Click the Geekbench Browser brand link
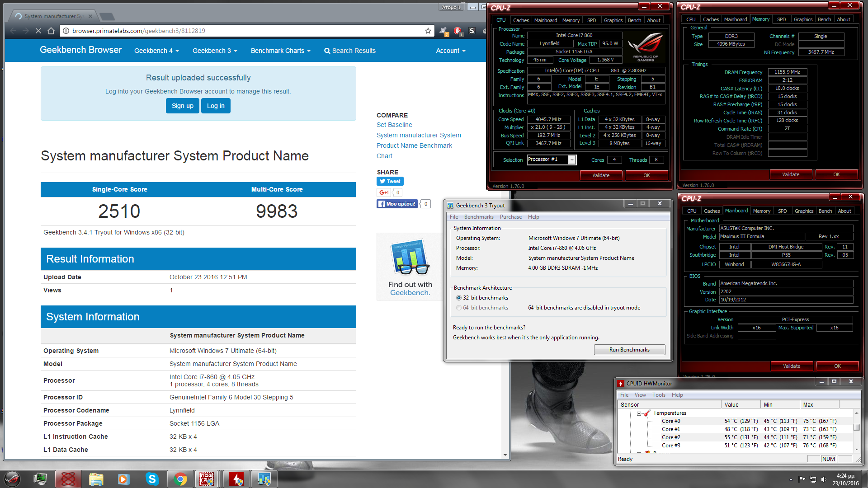Screen dimensions: 868x488 (81, 50)
